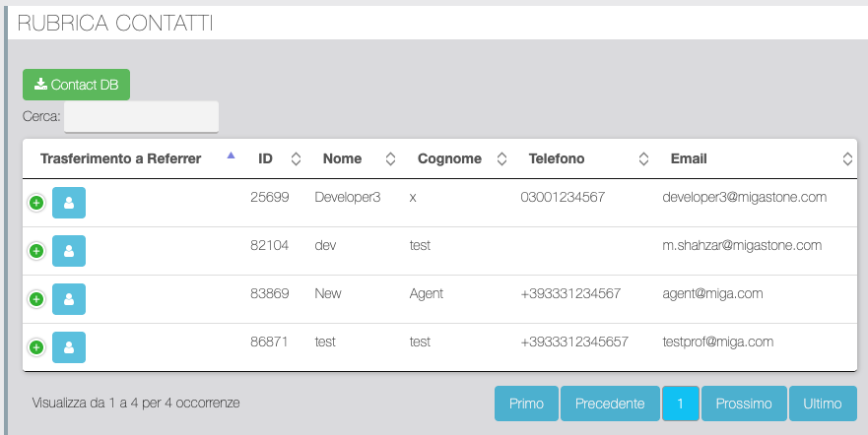Click the Precedente pagination button
Image resolution: width=868 pixels, height=435 pixels.
click(610, 404)
